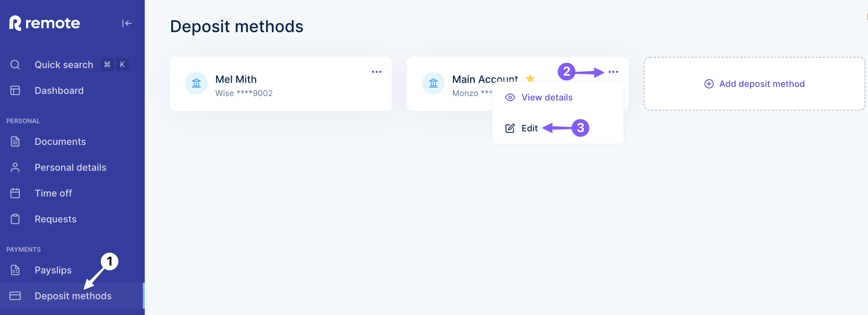Choose Edit in the context menu
The image size is (868, 315).
point(529,128)
